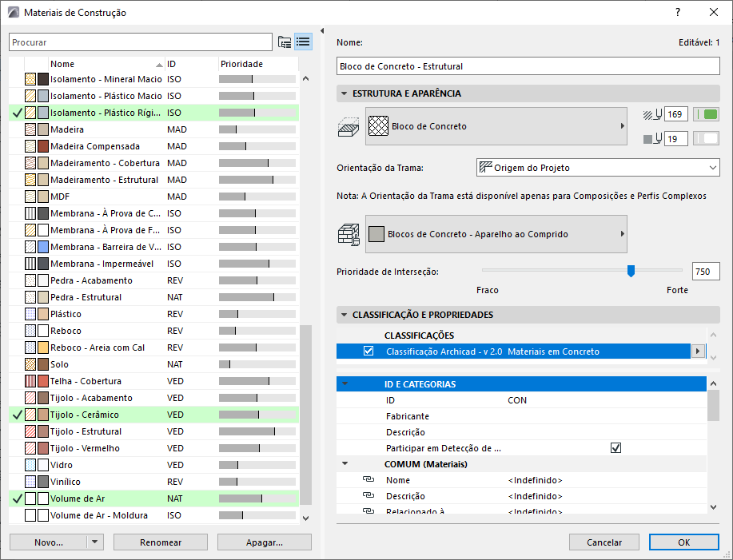Click Vinílico fill pattern icon
733x560 pixels.
tap(30, 482)
